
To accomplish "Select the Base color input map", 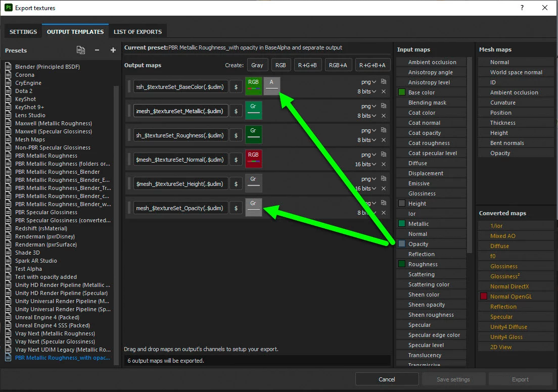I will point(432,92).
